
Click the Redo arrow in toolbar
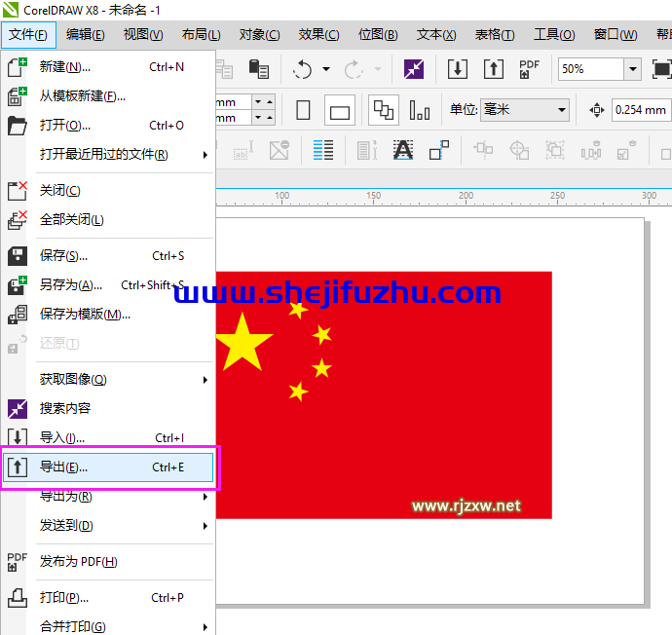click(x=354, y=69)
